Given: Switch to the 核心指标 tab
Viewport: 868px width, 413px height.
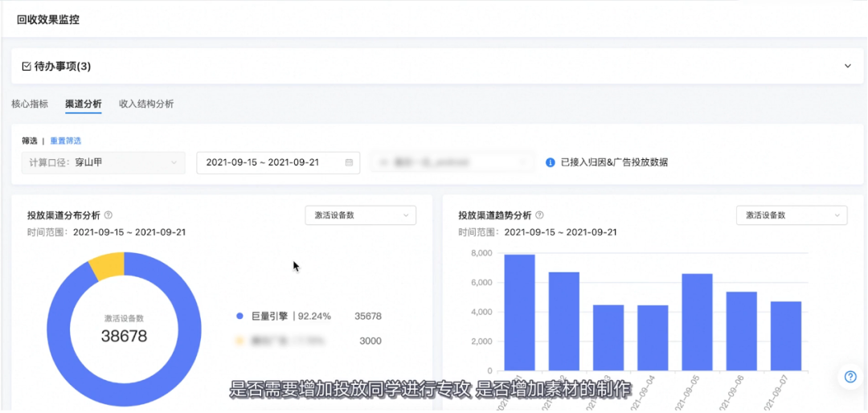Looking at the screenshot, I should point(30,104).
